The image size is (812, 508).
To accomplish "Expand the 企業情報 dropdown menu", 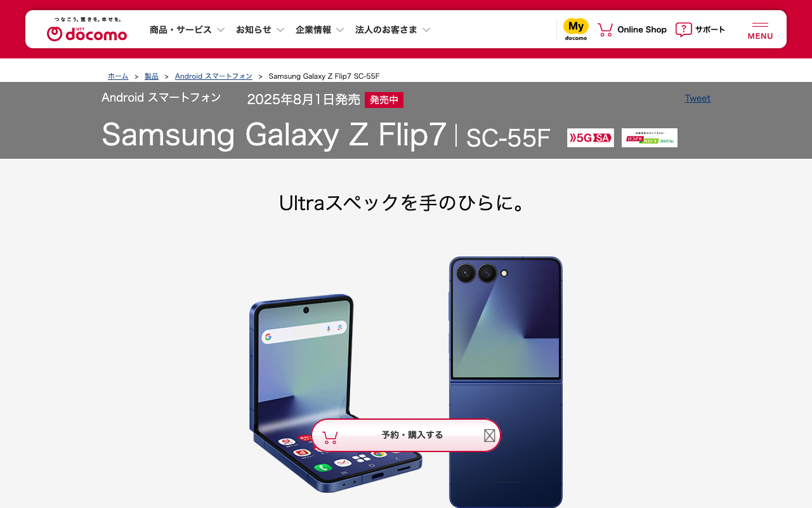I will (x=320, y=29).
